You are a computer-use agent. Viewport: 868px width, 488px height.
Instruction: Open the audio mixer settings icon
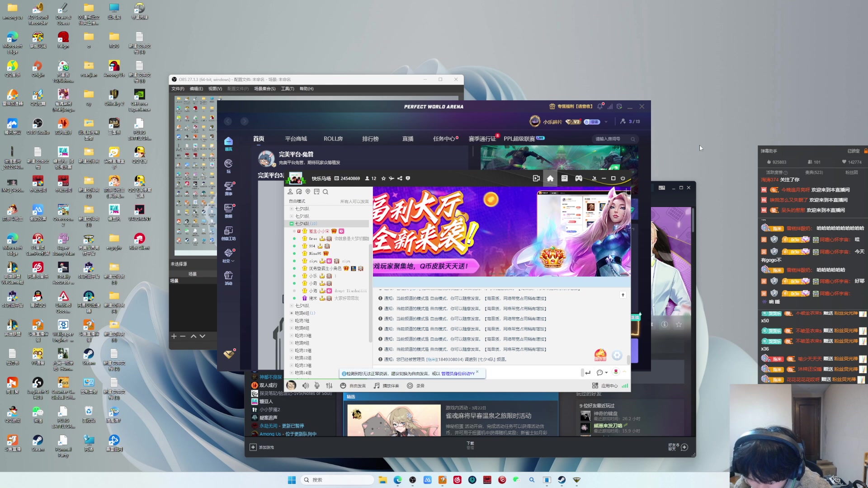pos(329,385)
